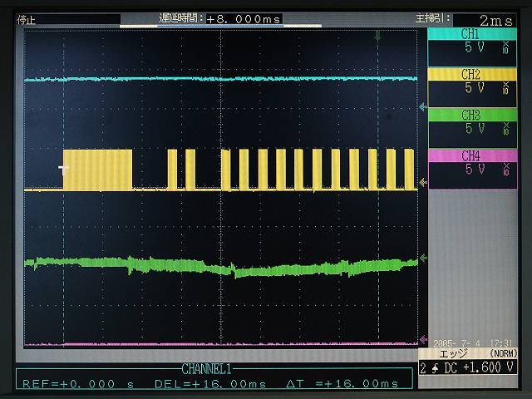The height and width of the screenshot is (399, 532).
Task: Click the CH3 green ground level arrow
Action: pyautogui.click(x=423, y=259)
